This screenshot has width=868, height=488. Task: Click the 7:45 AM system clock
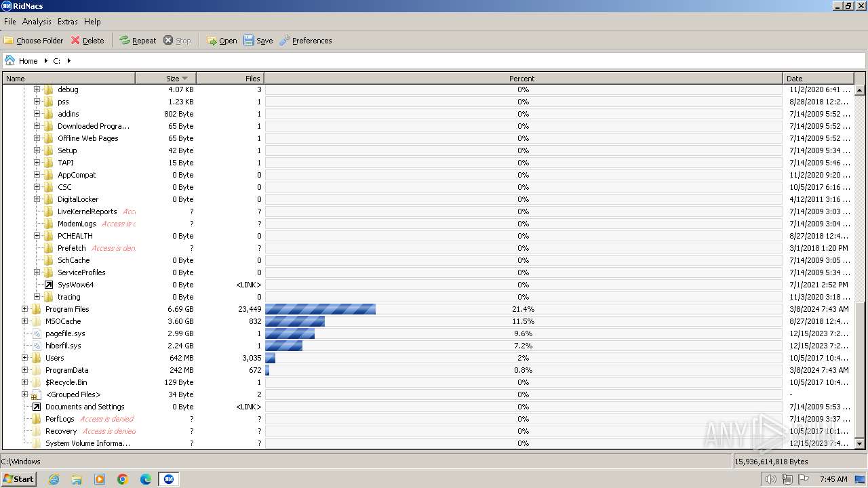click(833, 479)
